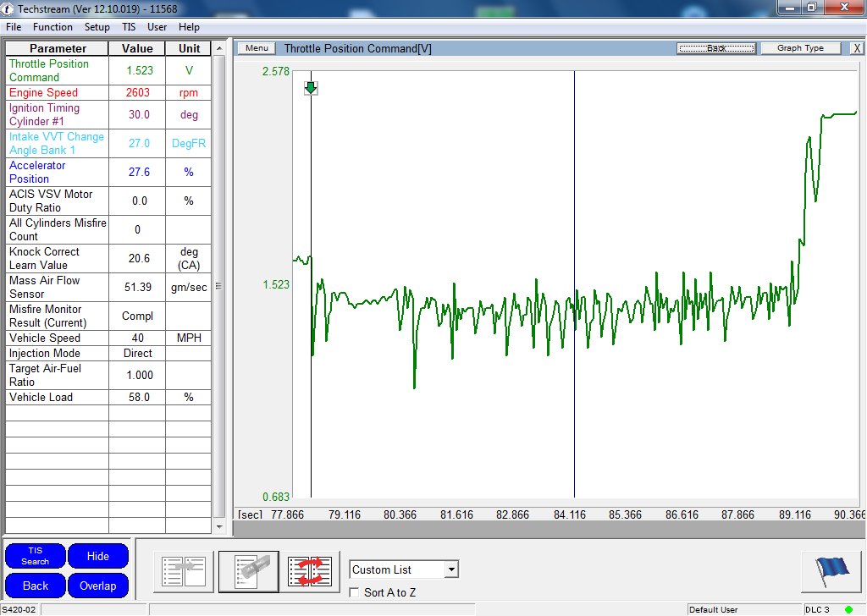Click the 2.578 graph maximum label
The width and height of the screenshot is (867, 616).
[x=275, y=71]
